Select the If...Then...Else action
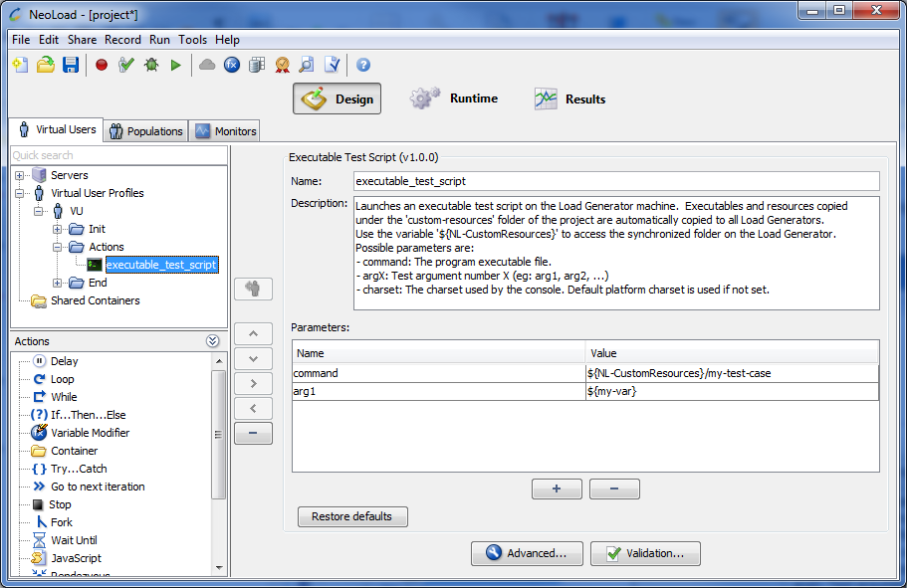Viewport: 907px width, 588px height. pos(88,415)
